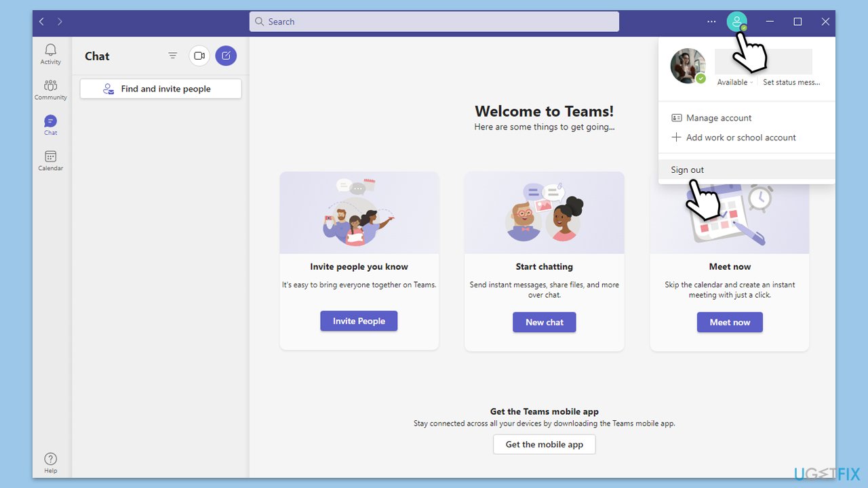Choose Manage account in profile menu
This screenshot has width=868, height=488.
[x=718, y=118]
